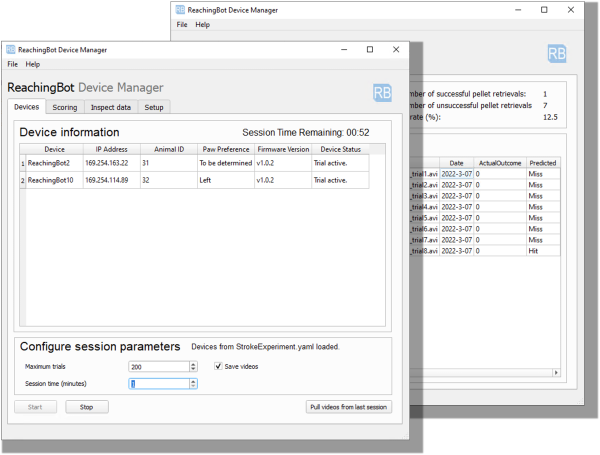Click the Session time input field

pos(158,383)
